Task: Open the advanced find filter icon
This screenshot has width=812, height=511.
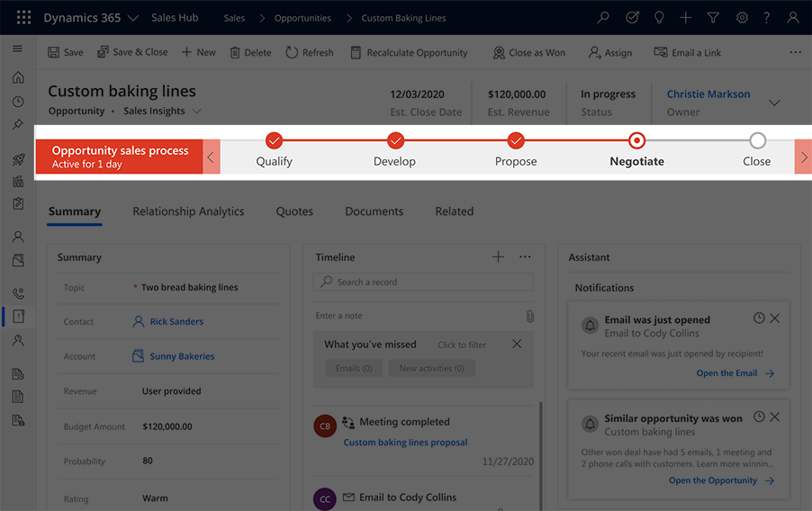Action: click(x=713, y=18)
